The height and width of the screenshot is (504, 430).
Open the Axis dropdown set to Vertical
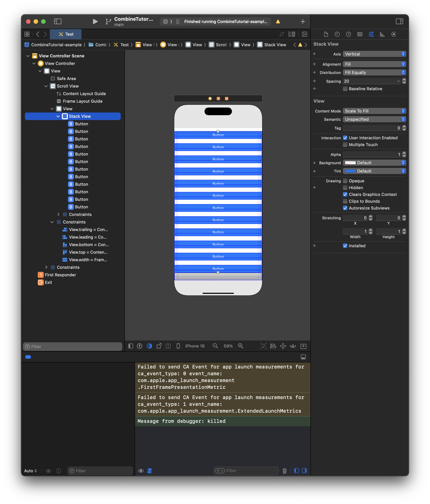coord(374,54)
